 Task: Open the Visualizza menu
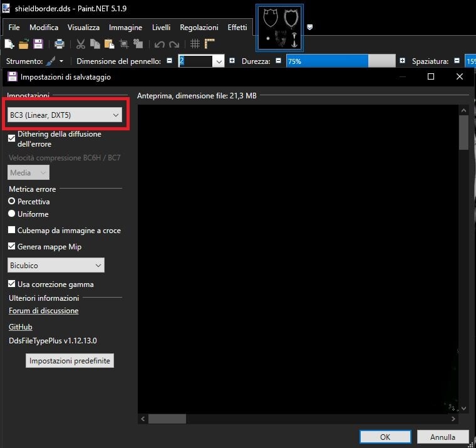(x=83, y=28)
